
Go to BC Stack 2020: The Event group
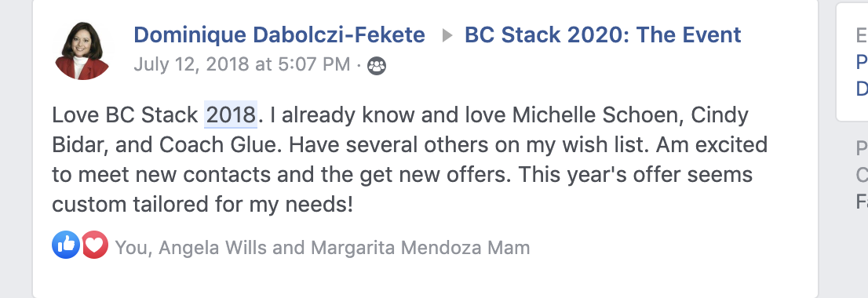[602, 35]
